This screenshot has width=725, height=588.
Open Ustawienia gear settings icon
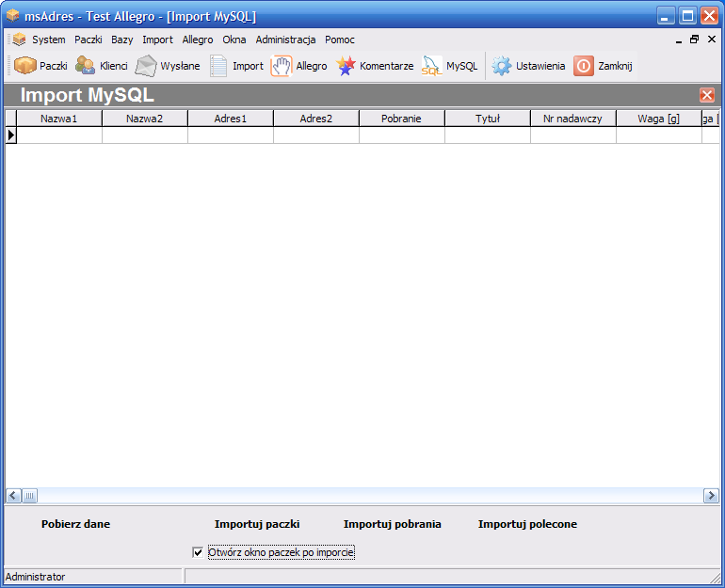pyautogui.click(x=502, y=66)
